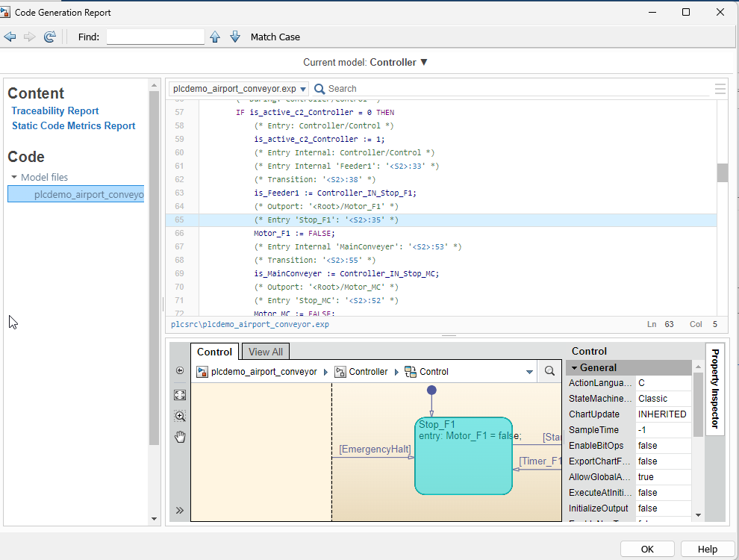Click inside the Find input field
Image resolution: width=739 pixels, height=560 pixels.
click(x=155, y=36)
